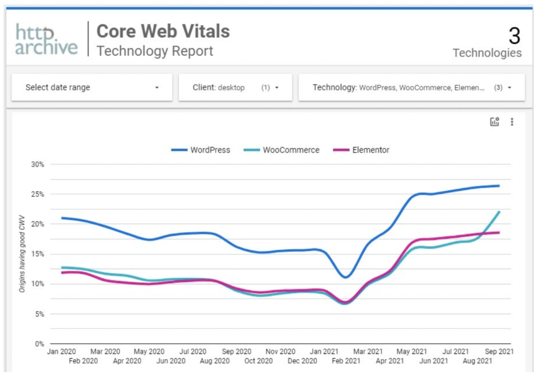Click the blue WordPress legend color line
Screen dimensions: 538x392
point(179,150)
